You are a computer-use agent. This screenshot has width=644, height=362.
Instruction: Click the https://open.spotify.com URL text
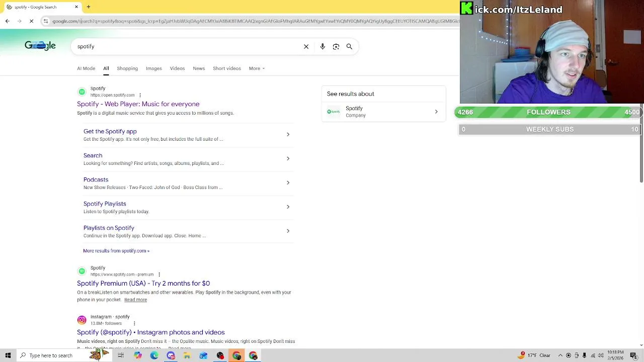(112, 95)
